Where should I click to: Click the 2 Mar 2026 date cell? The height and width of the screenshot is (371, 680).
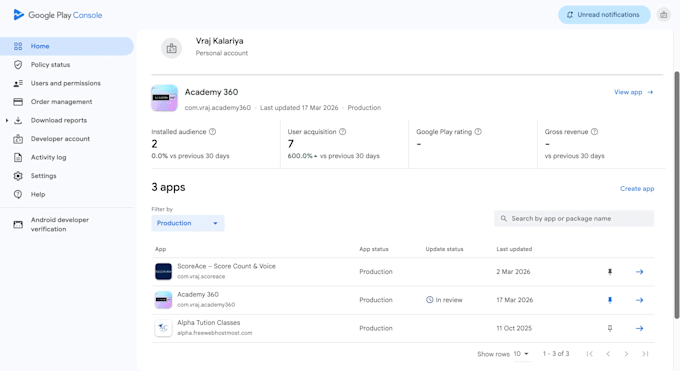(513, 272)
